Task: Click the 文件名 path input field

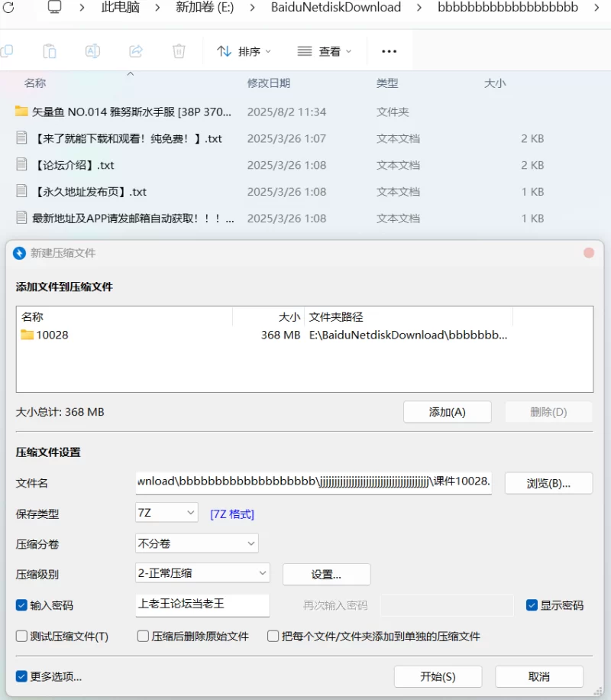Action: click(314, 483)
